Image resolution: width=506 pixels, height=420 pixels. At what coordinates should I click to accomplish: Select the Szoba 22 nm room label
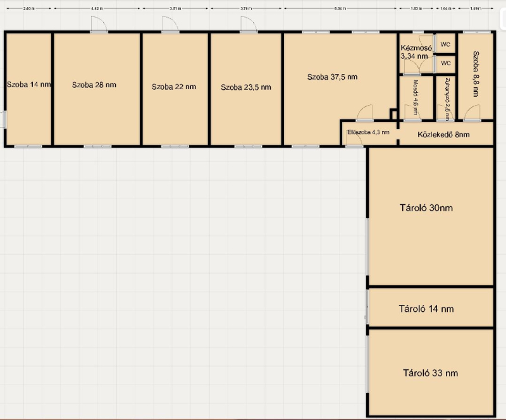[174, 87]
